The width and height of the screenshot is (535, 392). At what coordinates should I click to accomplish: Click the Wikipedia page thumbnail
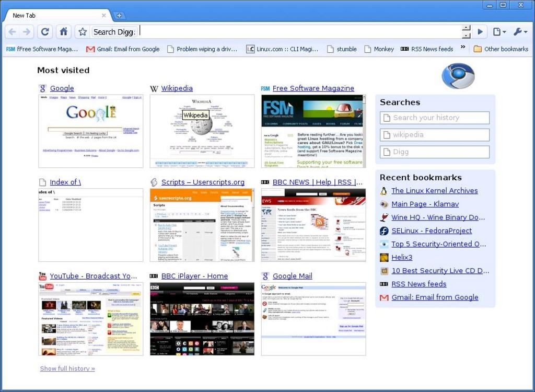202,131
